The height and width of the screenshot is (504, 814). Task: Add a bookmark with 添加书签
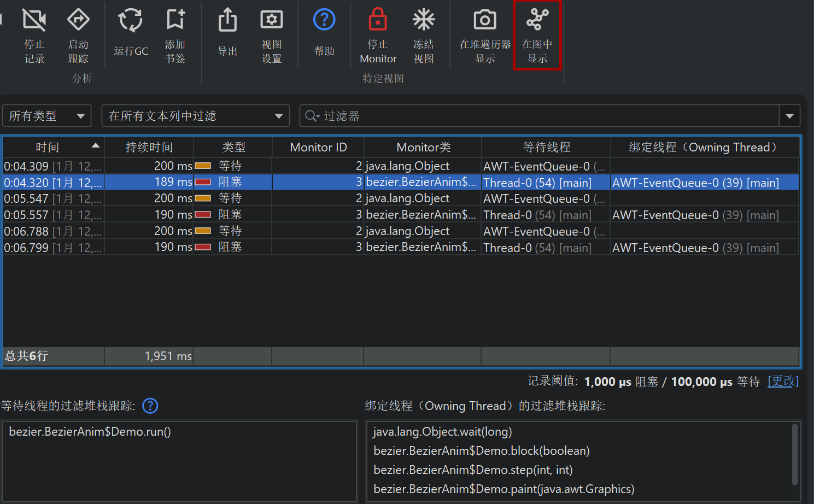[175, 21]
